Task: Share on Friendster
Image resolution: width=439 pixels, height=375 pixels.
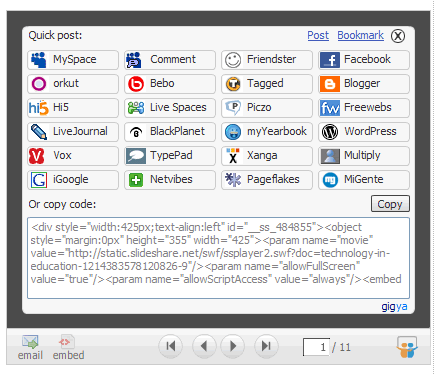Action: [267, 60]
